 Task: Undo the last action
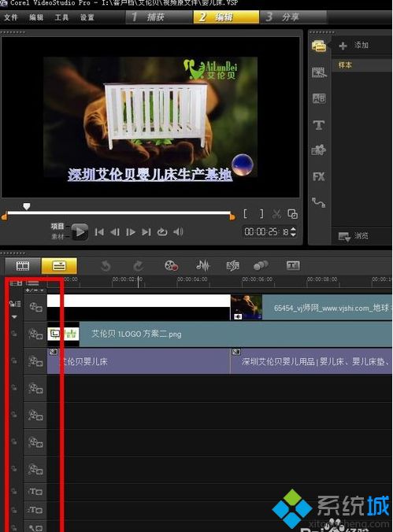pyautogui.click(x=106, y=266)
